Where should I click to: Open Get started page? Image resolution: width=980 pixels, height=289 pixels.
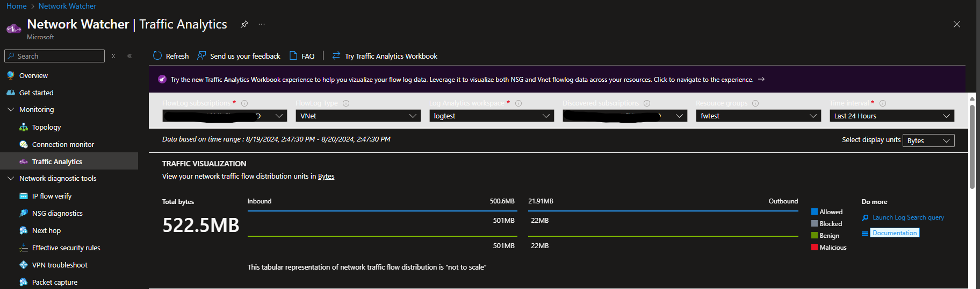coord(36,93)
